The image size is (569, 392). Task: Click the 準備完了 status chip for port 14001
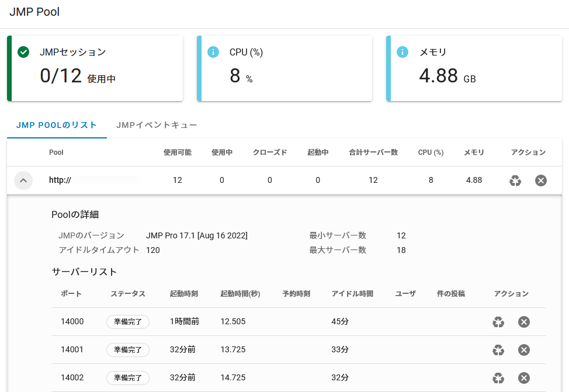click(x=128, y=350)
